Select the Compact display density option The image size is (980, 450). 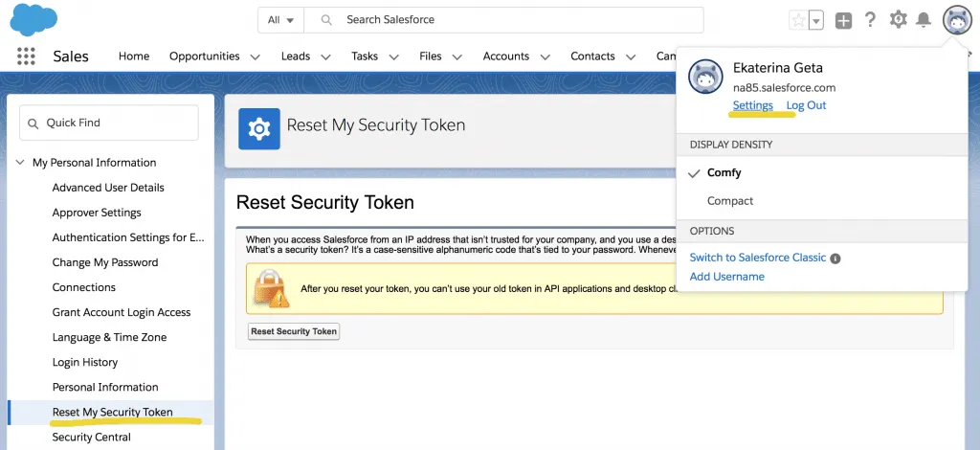(x=730, y=201)
